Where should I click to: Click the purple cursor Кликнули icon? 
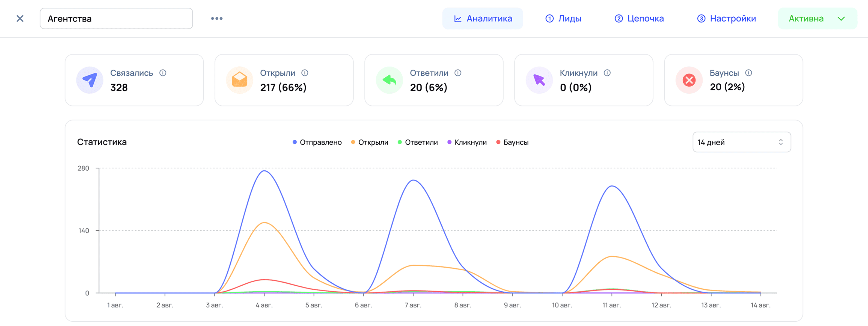pyautogui.click(x=539, y=80)
